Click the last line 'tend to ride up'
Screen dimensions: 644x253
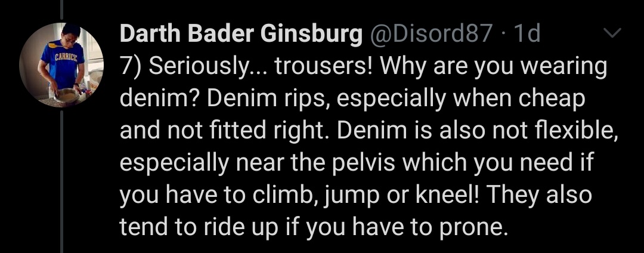(x=314, y=227)
